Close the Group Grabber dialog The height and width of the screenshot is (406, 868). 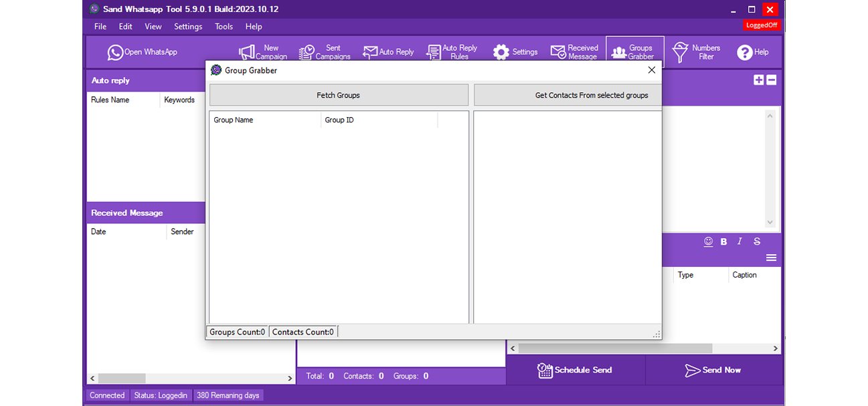tap(651, 70)
